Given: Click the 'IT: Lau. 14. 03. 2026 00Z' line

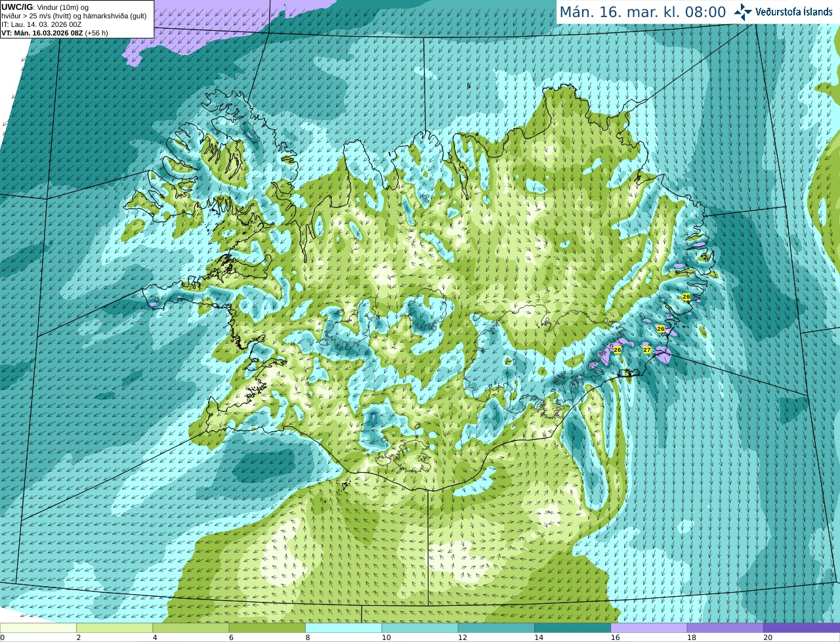Looking at the screenshot, I should coord(41,24).
